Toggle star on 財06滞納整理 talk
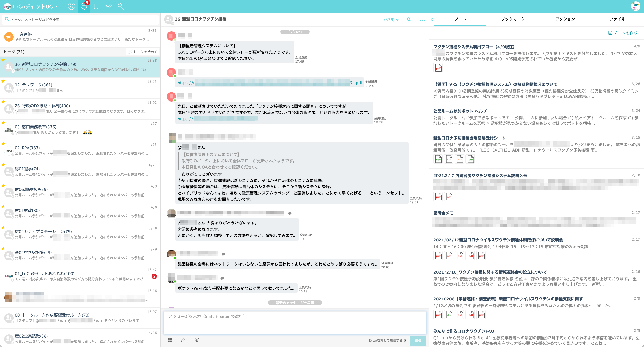Viewport: 644px width, 347px height. point(3,186)
